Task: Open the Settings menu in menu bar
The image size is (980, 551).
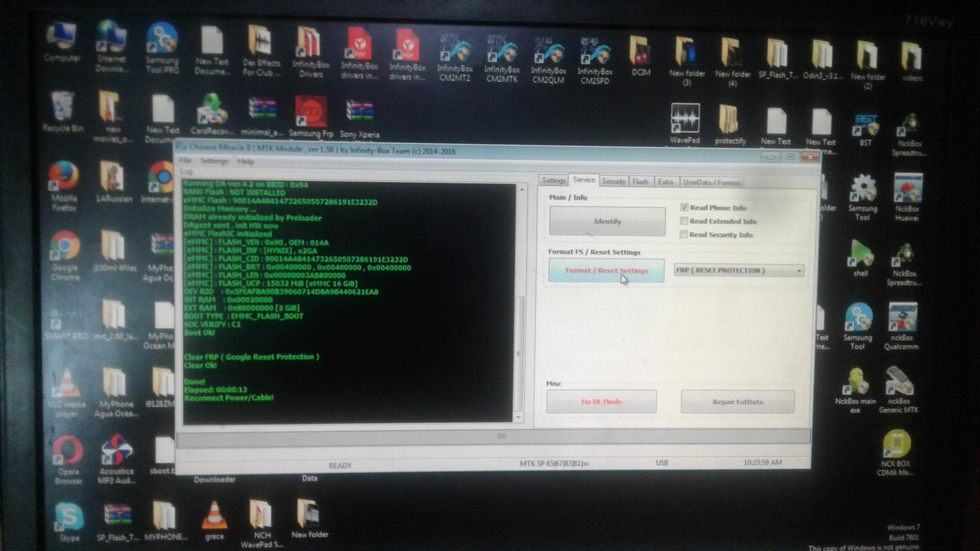Action: pyautogui.click(x=214, y=161)
